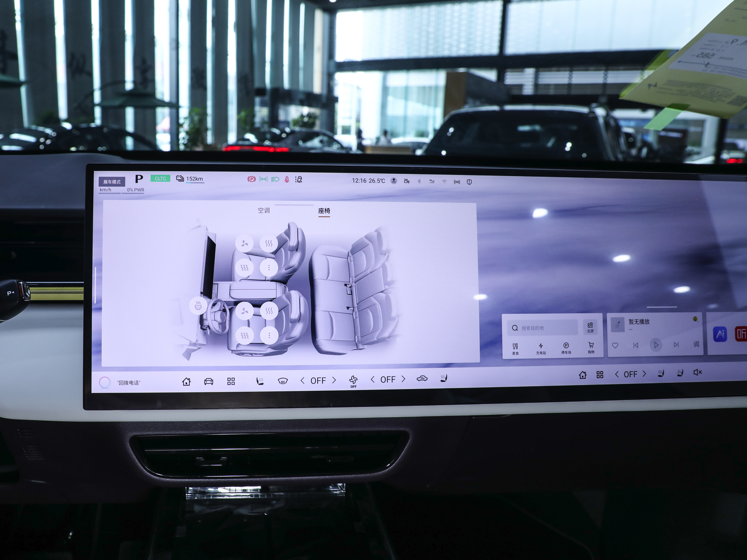747x560 pixels.
Task: Open the left app grid icon
Action: click(231, 381)
